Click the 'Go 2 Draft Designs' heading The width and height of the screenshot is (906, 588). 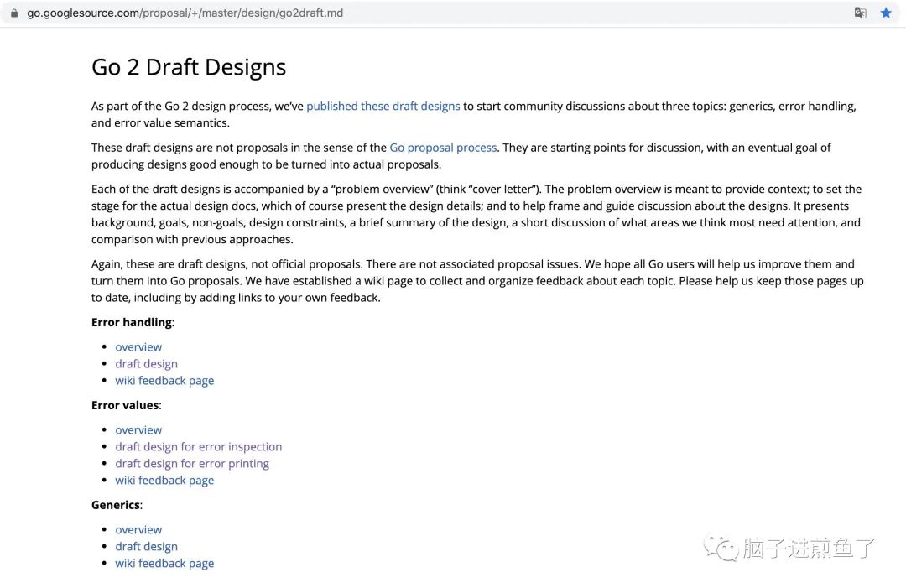pyautogui.click(x=189, y=68)
